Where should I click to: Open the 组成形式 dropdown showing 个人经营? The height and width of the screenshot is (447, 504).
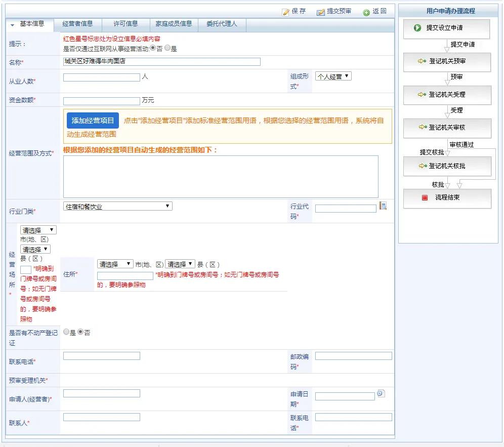point(333,75)
